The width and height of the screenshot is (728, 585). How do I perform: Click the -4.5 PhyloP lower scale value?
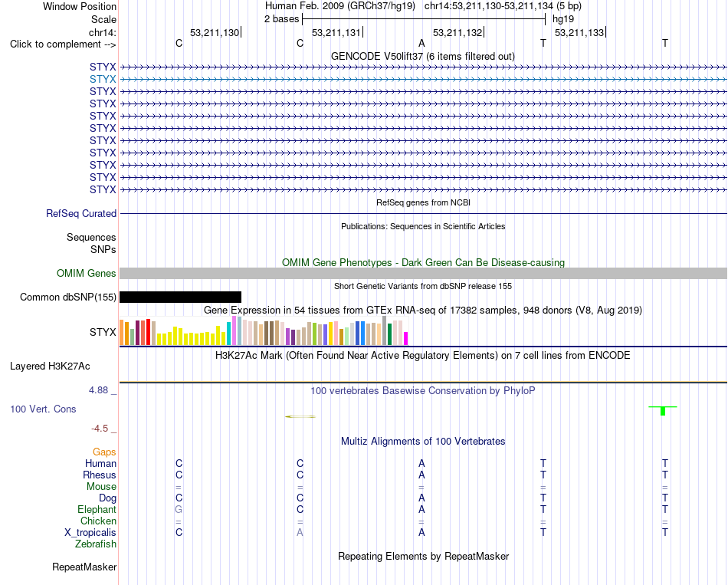click(100, 429)
